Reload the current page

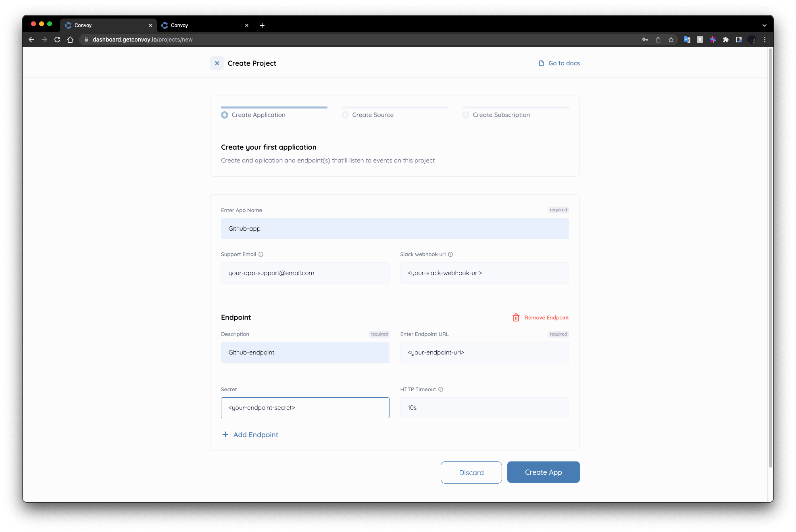pos(57,40)
